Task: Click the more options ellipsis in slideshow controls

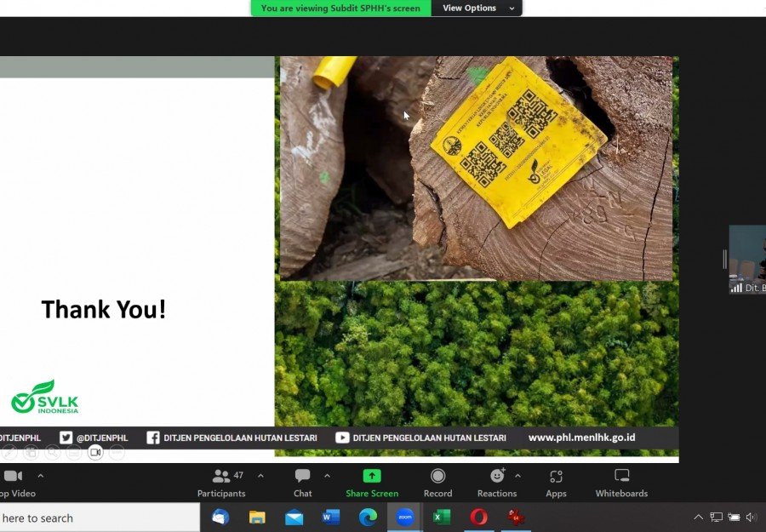Action: point(117,452)
